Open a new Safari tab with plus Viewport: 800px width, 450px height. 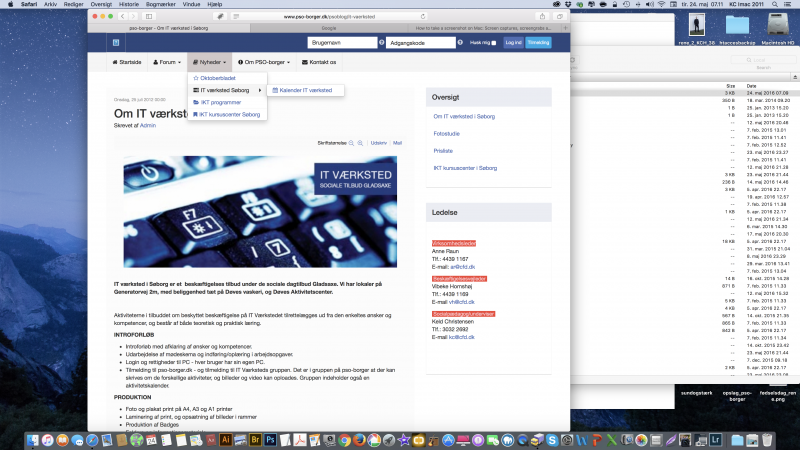coord(565,28)
